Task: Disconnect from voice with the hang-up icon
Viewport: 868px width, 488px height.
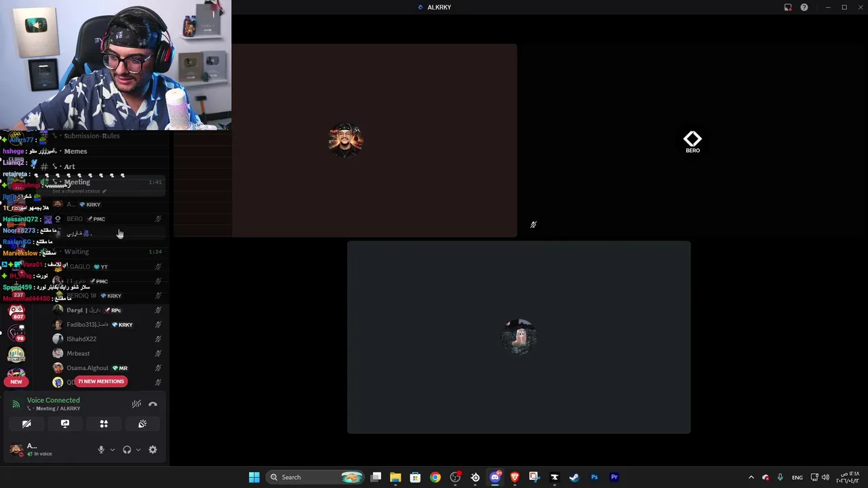Action: 153,404
